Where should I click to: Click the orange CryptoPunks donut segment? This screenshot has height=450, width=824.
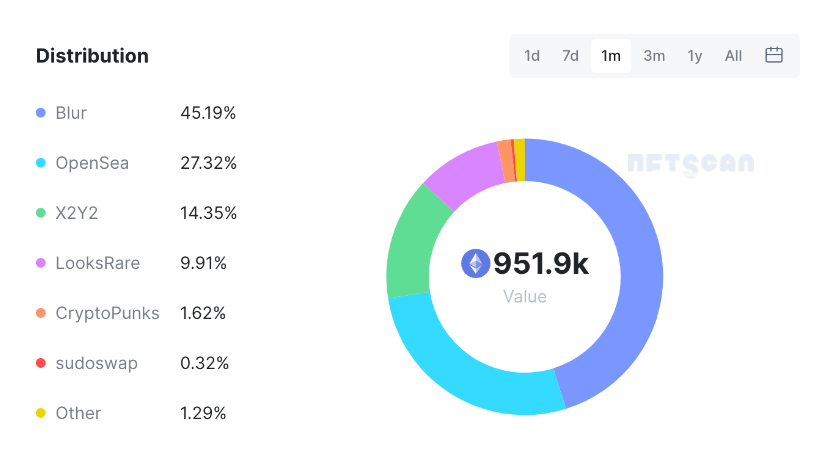(506, 161)
